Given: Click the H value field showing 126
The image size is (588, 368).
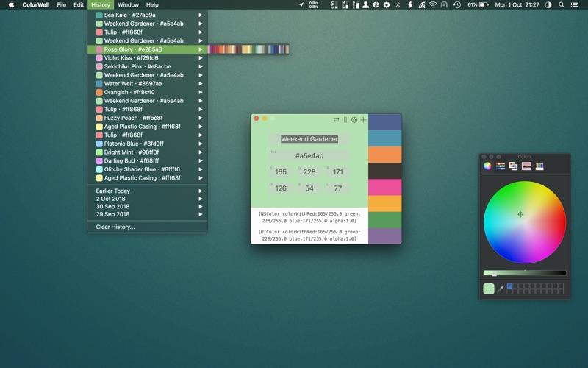Looking at the screenshot, I should [281, 188].
